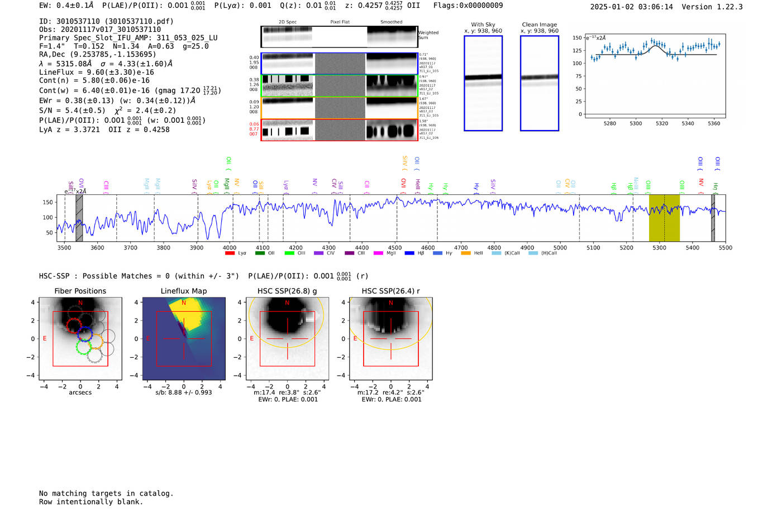The height and width of the screenshot is (532, 782).
Task: Open the HSC SSP(26.8) g image
Action: [x=287, y=339]
